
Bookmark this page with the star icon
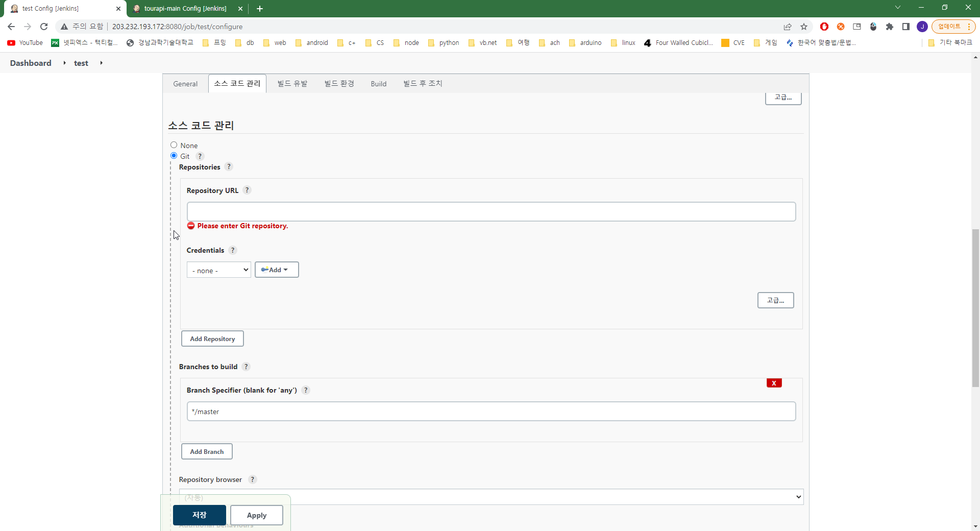click(x=804, y=27)
